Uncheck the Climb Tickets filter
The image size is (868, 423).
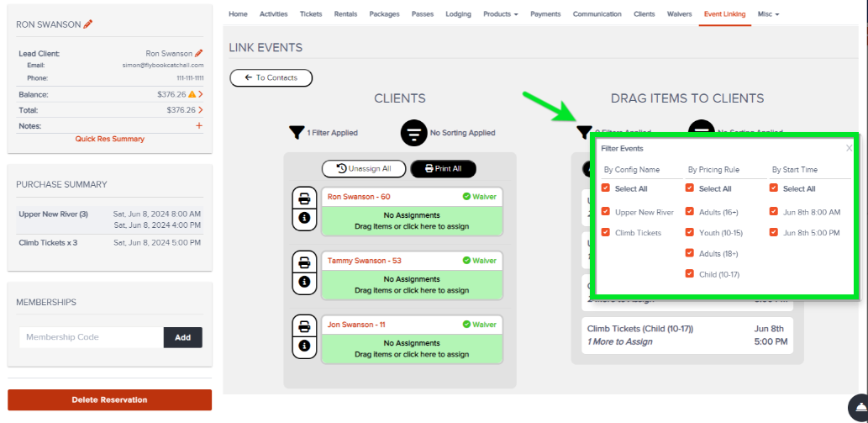(x=606, y=233)
